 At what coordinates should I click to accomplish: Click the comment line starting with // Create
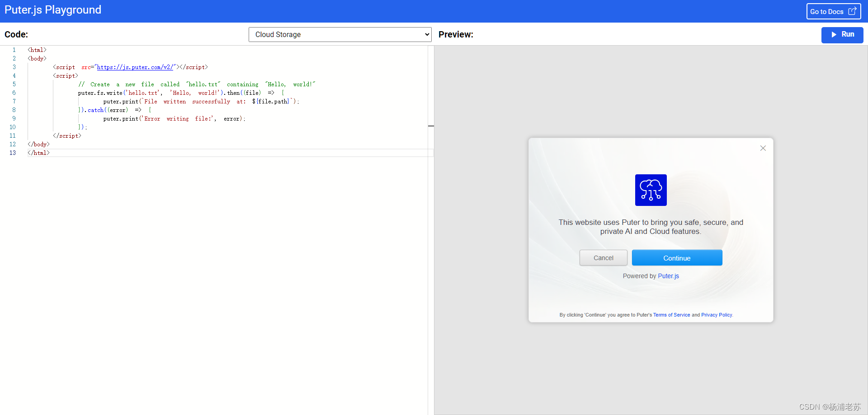tap(197, 84)
